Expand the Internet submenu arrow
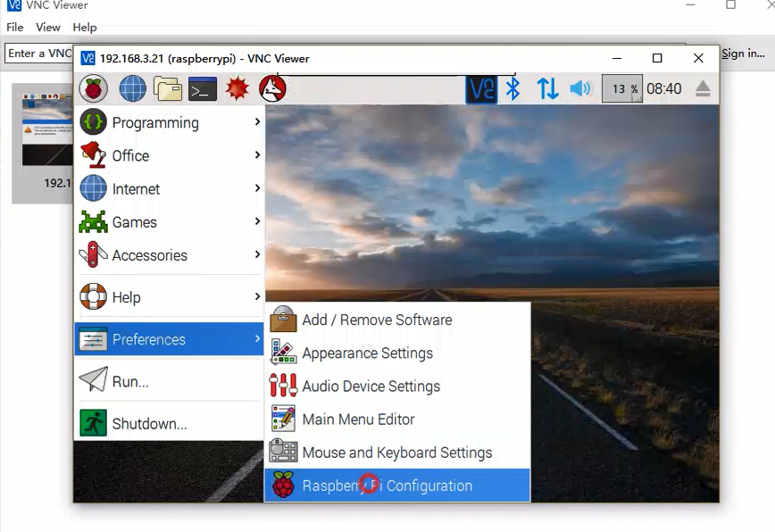This screenshot has width=775, height=532. coord(257,188)
